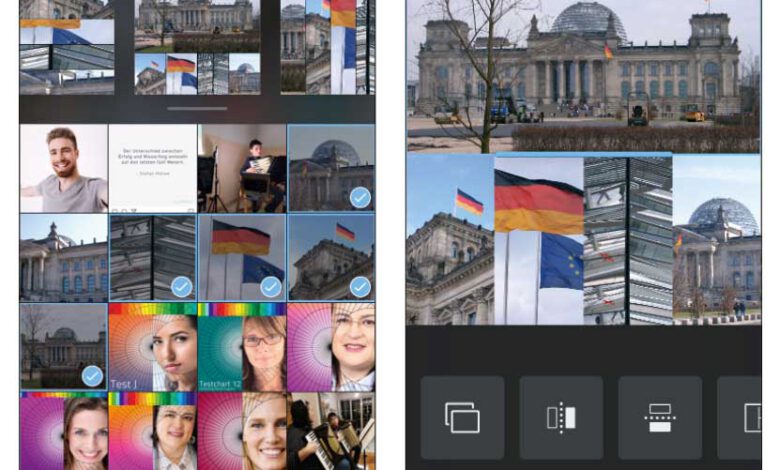Select the two accordion musicians photo
The image size is (780, 470).
[331, 431]
